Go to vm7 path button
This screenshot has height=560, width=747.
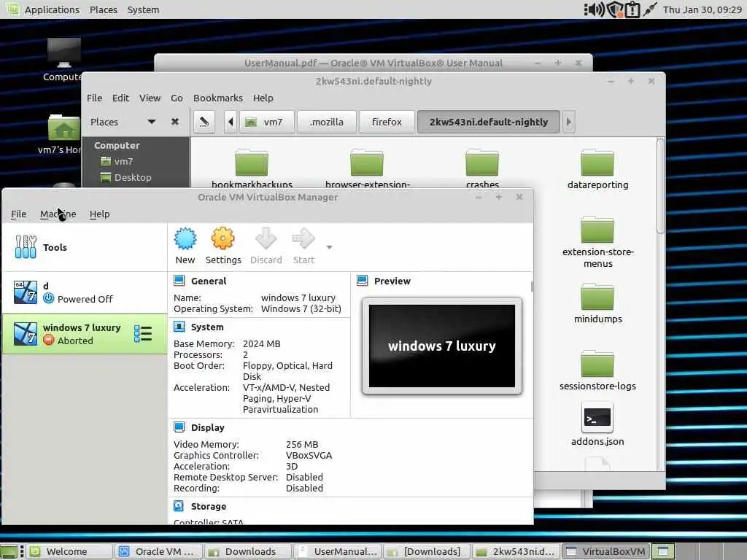[266, 122]
